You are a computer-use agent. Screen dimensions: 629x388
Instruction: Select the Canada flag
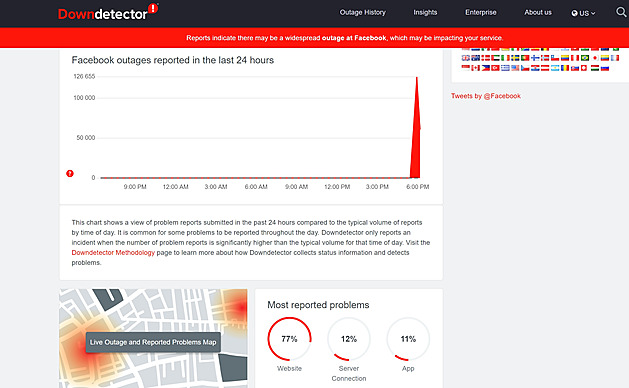click(x=476, y=68)
